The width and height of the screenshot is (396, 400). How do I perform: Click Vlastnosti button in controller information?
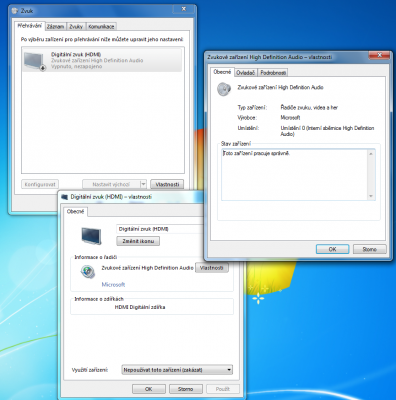(x=212, y=268)
